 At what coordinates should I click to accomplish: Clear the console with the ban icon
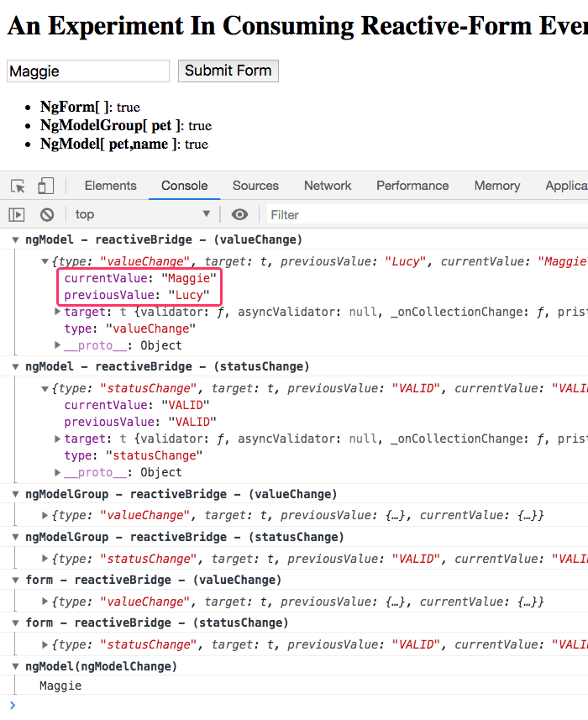pyautogui.click(x=47, y=214)
